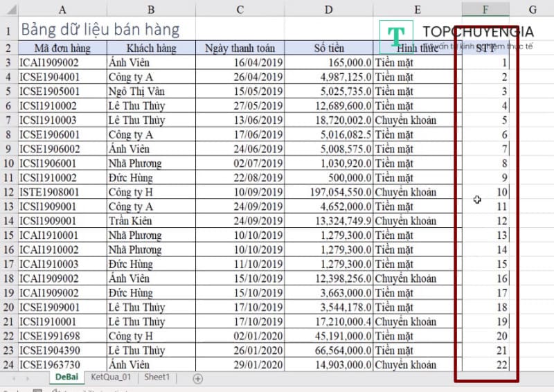
Task: Select the DeBai sheet tab
Action: click(66, 377)
